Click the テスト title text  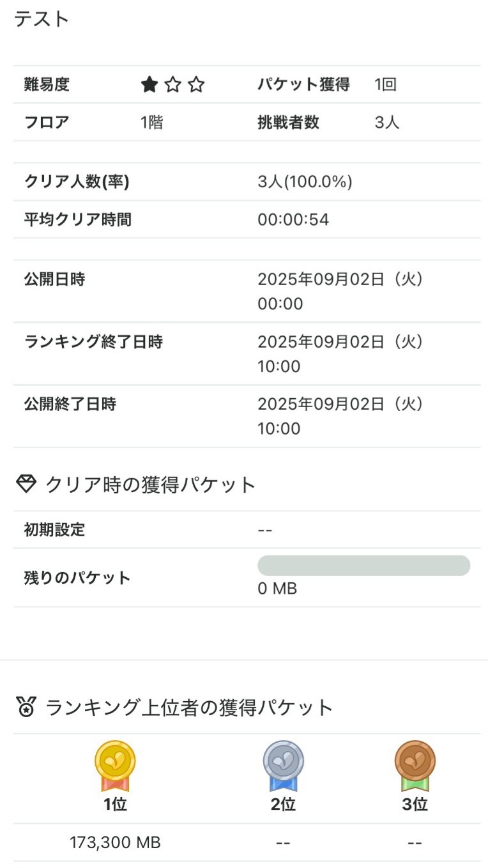click(42, 19)
